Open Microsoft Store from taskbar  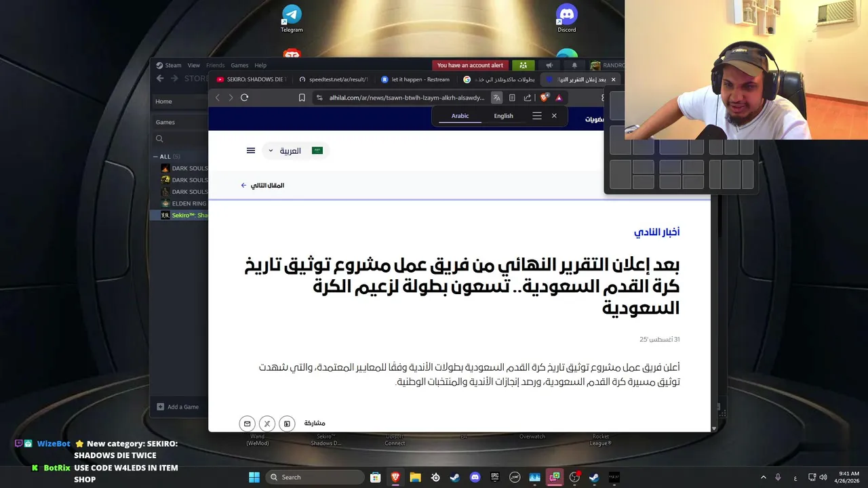375,477
